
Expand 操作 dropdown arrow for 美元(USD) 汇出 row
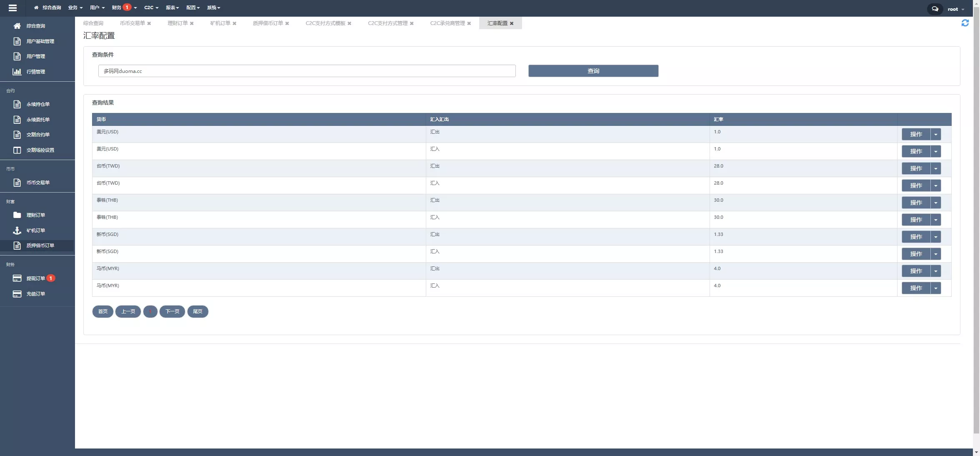pos(935,134)
